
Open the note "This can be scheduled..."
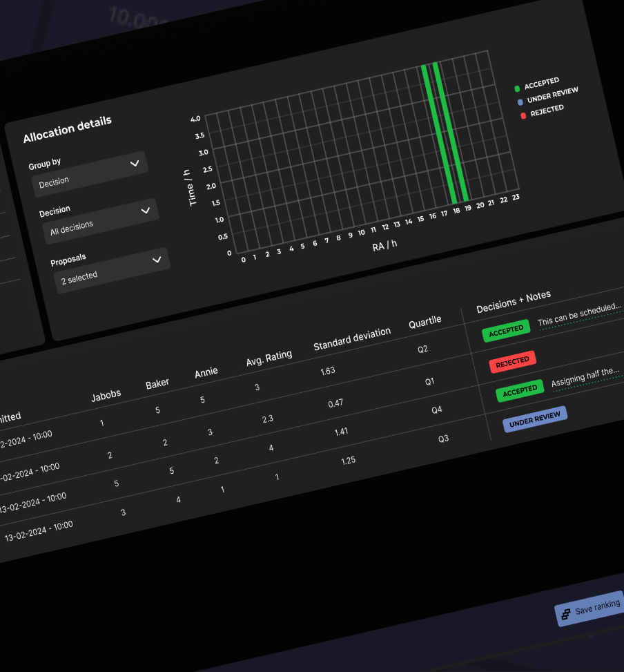coord(580,314)
